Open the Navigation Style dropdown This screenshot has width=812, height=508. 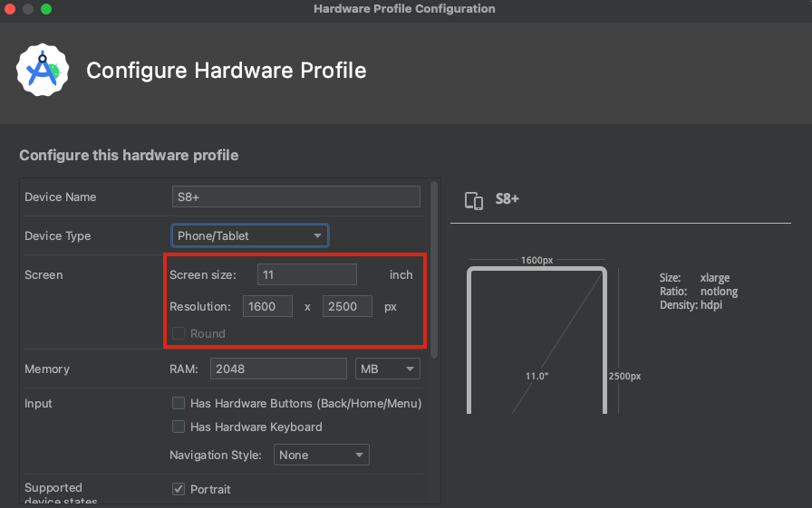pos(322,455)
